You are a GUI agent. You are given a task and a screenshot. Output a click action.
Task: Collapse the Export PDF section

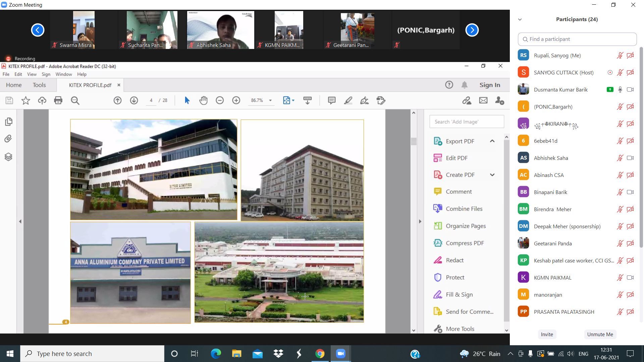click(492, 141)
